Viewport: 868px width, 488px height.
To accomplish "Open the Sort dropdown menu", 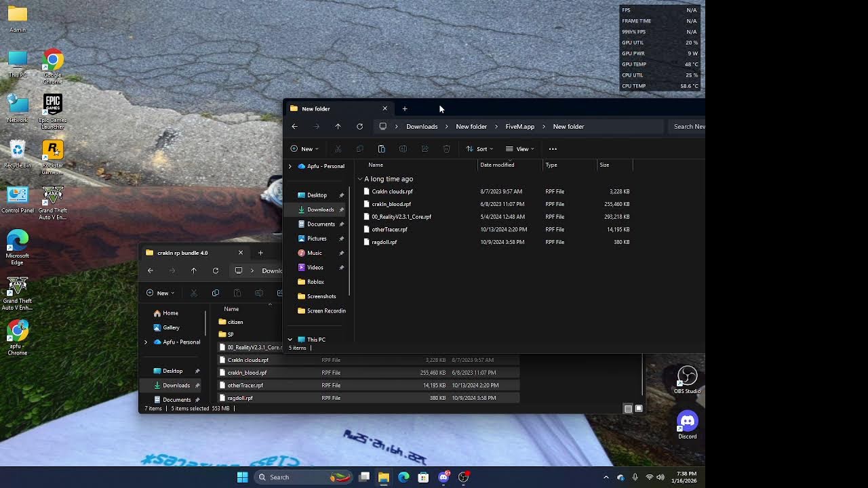I will tap(479, 149).
